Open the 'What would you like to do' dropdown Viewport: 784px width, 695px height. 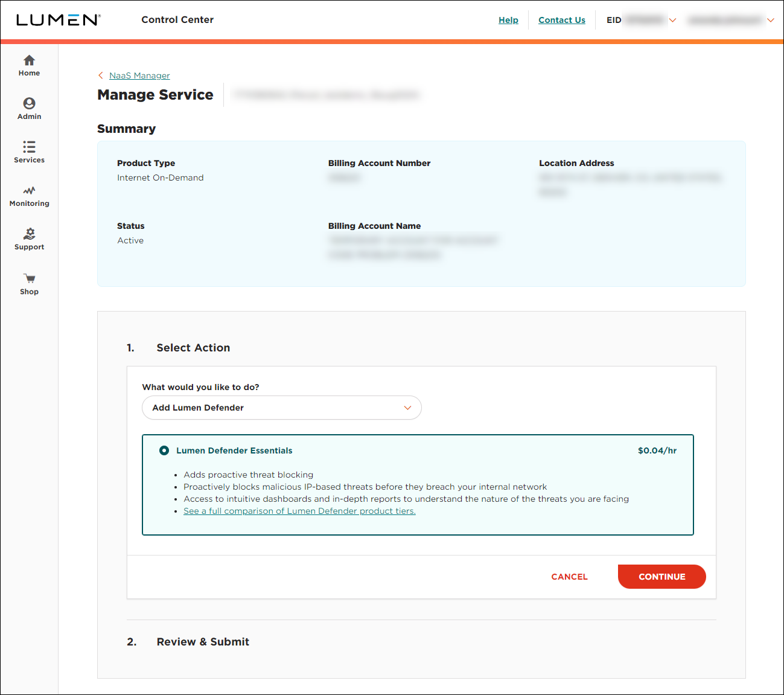coord(282,408)
